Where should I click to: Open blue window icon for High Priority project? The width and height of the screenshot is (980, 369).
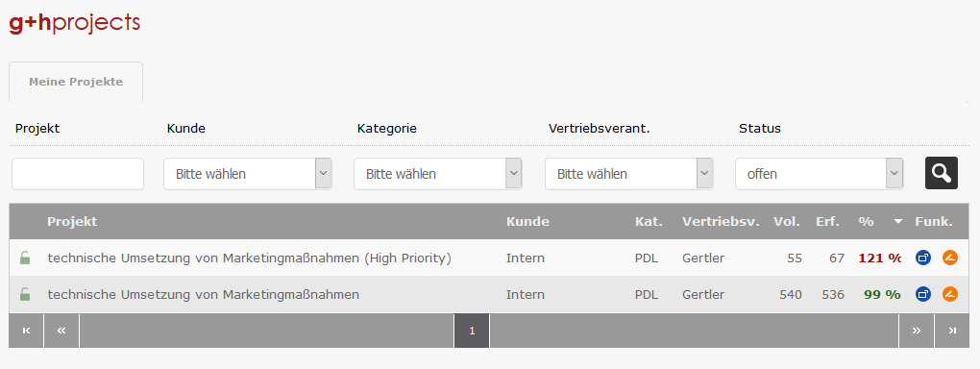(x=923, y=257)
